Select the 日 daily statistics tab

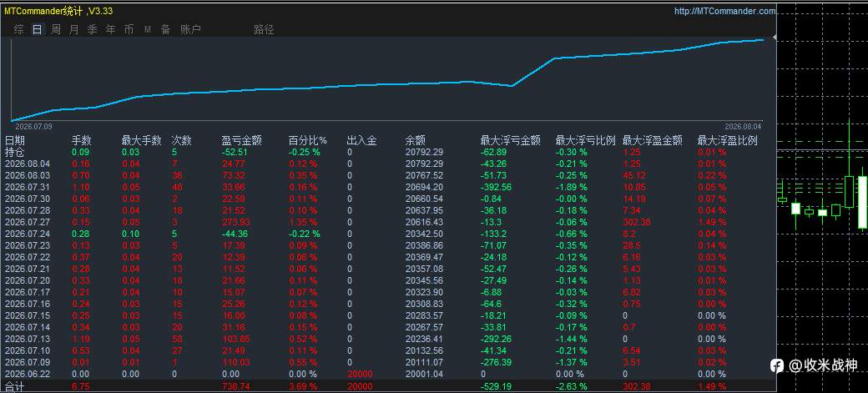[x=37, y=30]
